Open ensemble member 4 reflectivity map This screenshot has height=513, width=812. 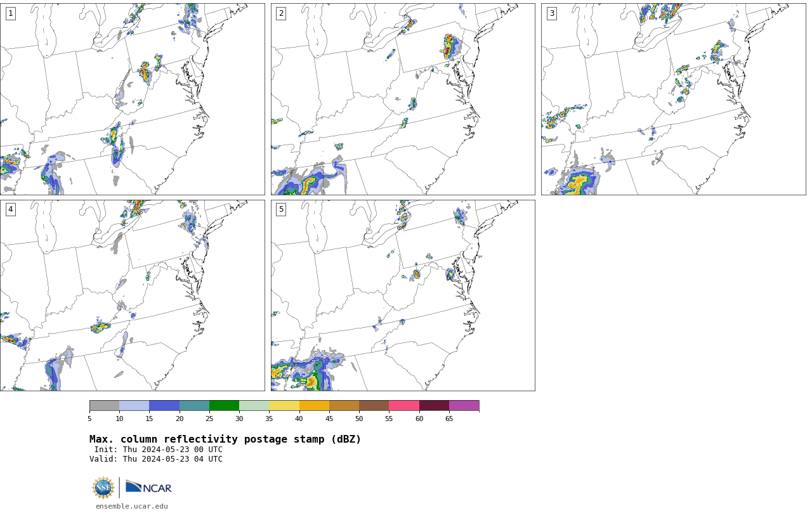pos(132,295)
